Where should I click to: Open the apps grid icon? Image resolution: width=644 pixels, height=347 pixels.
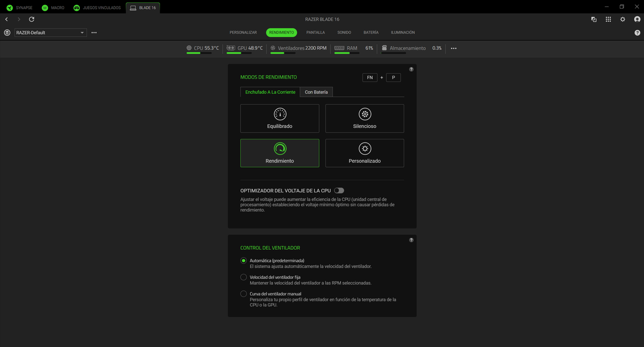tap(608, 19)
